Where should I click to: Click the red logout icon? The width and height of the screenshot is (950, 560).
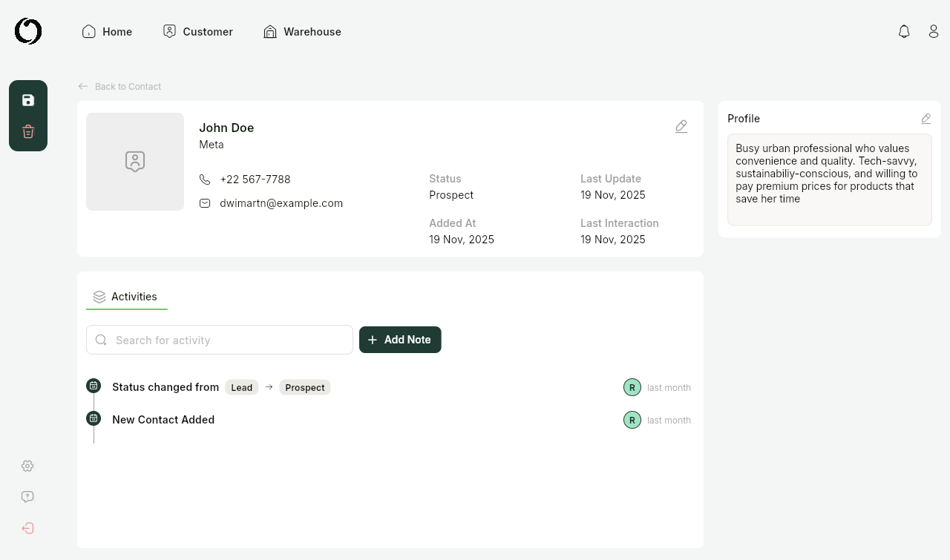pos(27,528)
